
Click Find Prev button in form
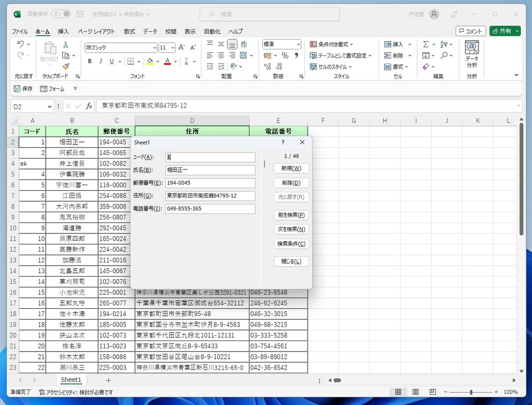(x=291, y=215)
